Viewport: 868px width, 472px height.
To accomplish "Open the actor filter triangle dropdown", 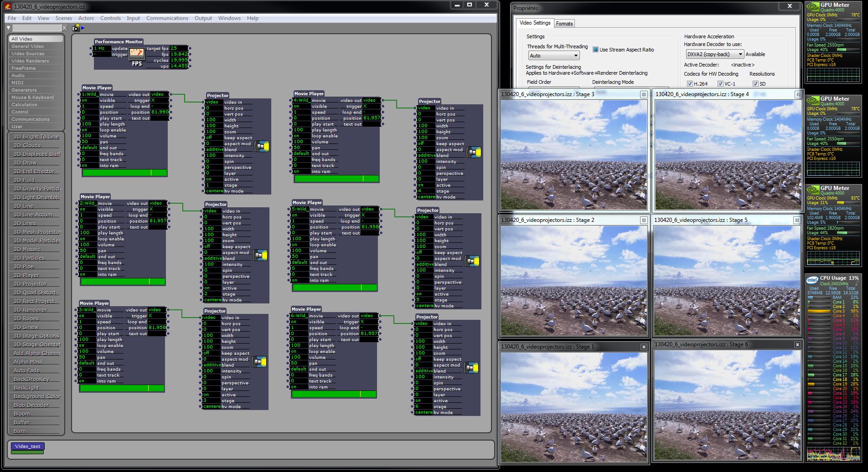I will (9, 28).
